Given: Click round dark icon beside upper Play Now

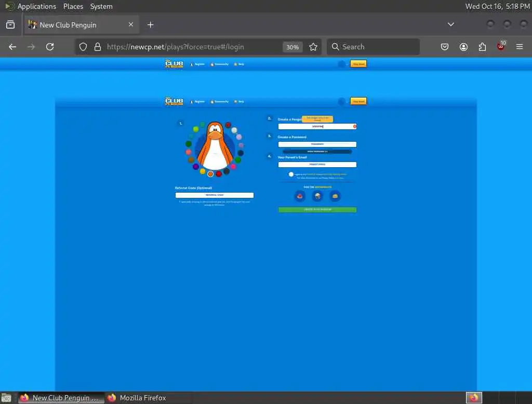Looking at the screenshot, I should (342, 64).
